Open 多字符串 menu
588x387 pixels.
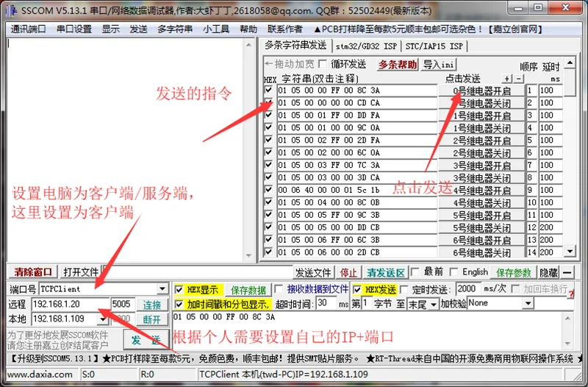pyautogui.click(x=175, y=29)
